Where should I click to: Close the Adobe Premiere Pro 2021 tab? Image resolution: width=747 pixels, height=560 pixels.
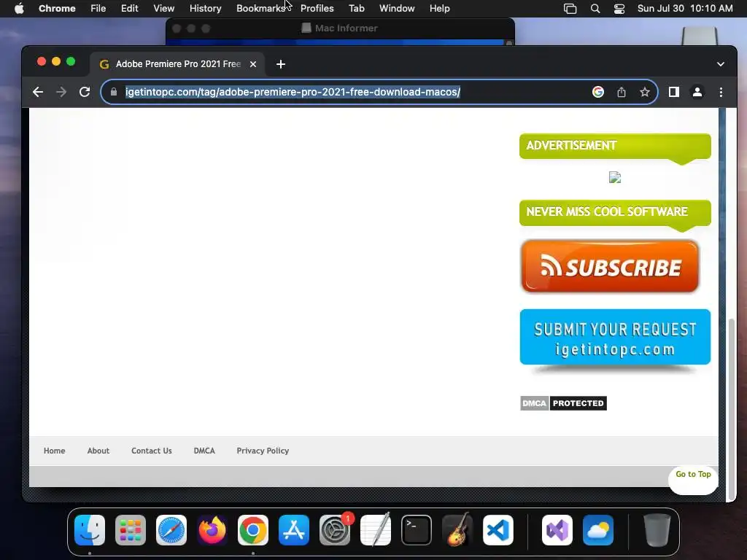[x=253, y=64]
